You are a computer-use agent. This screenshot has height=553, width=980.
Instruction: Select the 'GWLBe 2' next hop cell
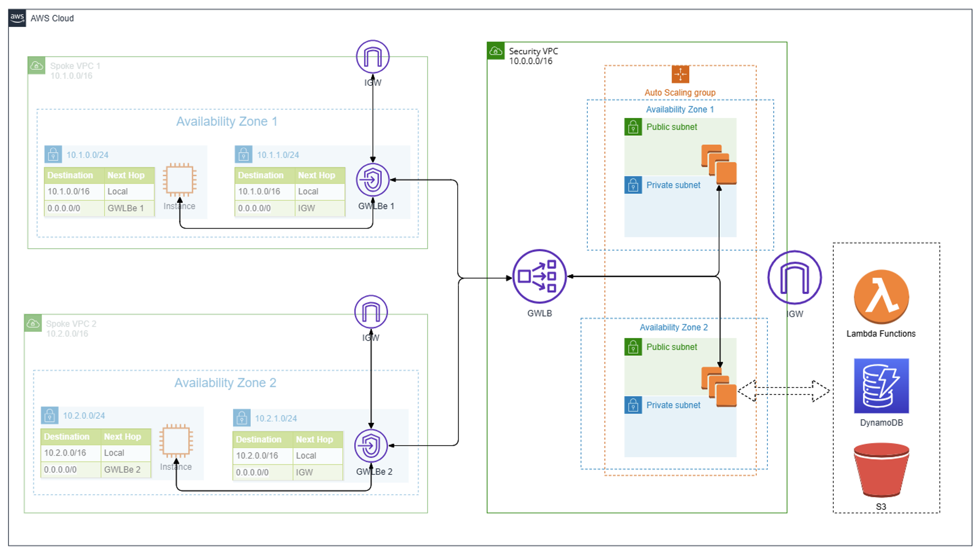click(125, 469)
